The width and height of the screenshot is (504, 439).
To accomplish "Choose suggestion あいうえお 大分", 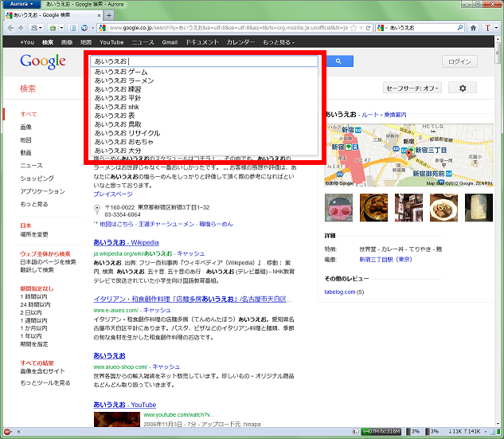I will tap(205, 151).
